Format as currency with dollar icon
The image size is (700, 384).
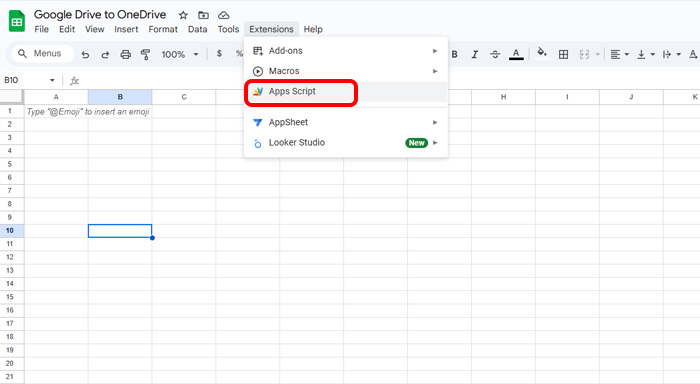(219, 54)
